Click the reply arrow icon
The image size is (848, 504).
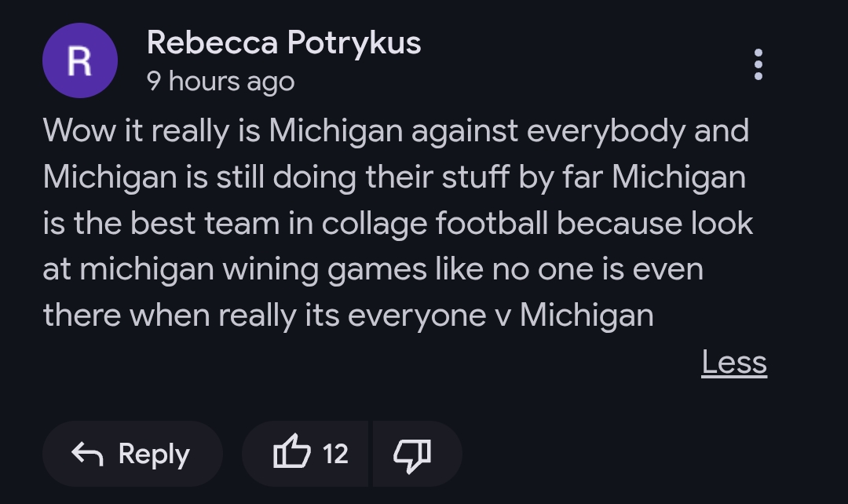coord(87,454)
